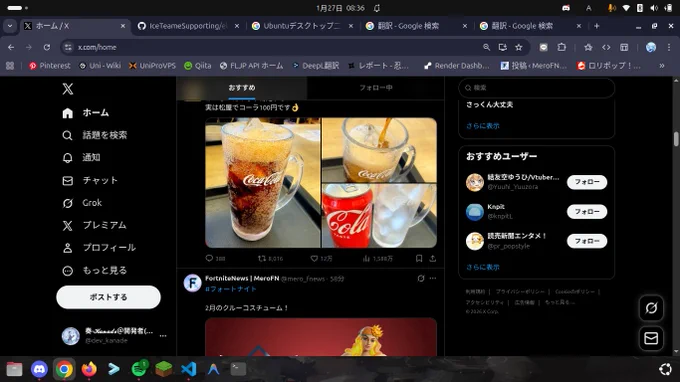Reload the page
This screenshot has height=382, width=680.
(47, 47)
